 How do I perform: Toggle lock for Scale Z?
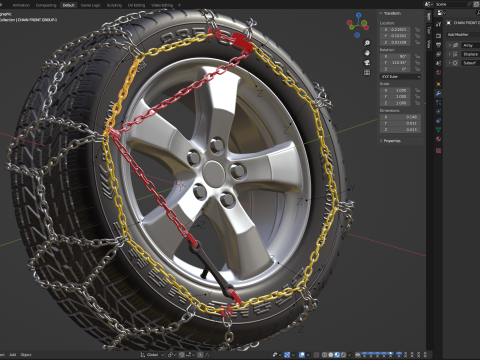417,103
